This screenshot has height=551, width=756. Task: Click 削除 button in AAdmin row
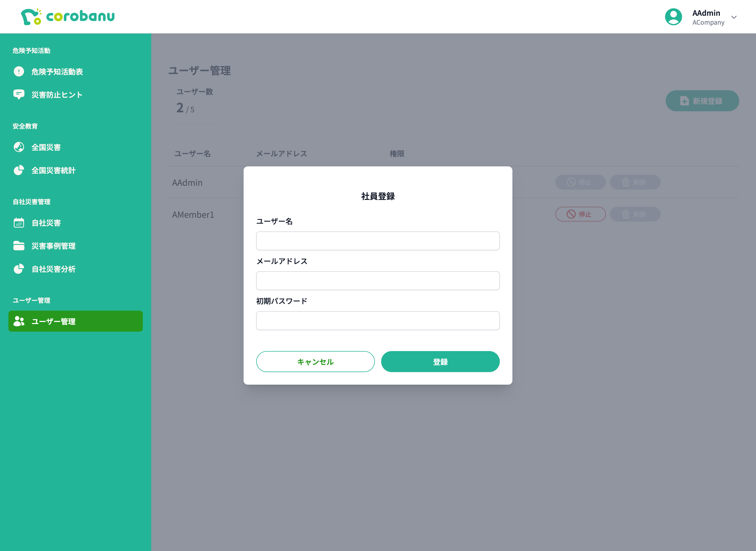tap(635, 182)
